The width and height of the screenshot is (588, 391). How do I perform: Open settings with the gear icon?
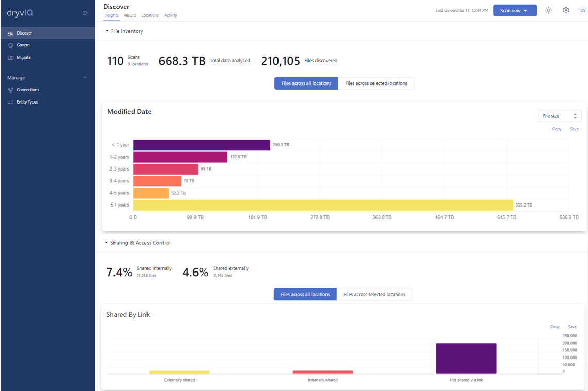[x=566, y=10]
